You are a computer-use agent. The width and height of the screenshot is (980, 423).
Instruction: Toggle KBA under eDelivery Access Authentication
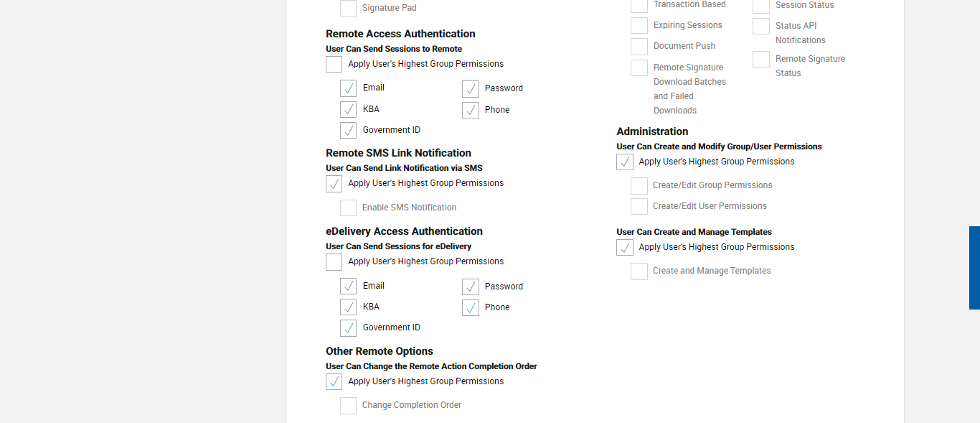click(349, 307)
